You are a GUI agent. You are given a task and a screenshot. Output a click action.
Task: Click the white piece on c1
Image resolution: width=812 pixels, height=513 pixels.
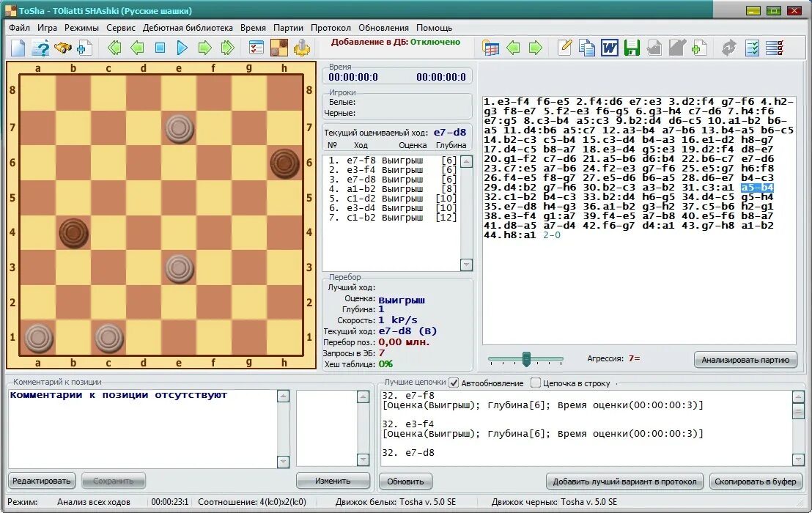click(x=108, y=338)
